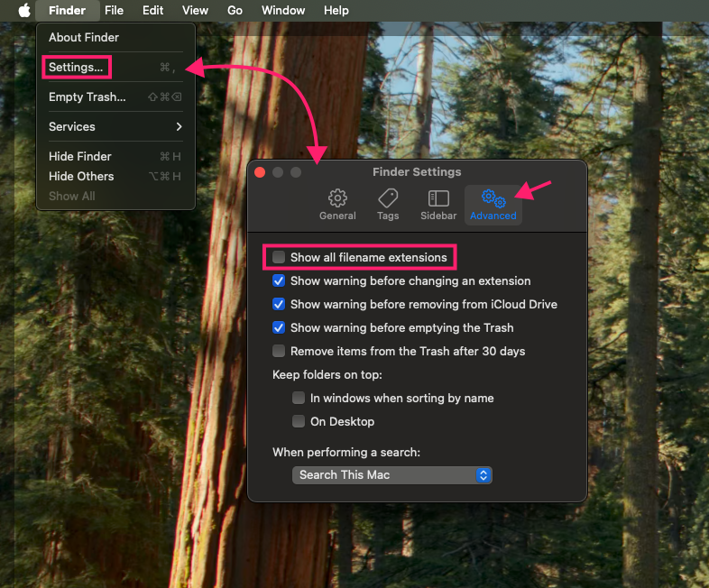709x588 pixels.
Task: Open the Help menu
Action: pos(336,11)
